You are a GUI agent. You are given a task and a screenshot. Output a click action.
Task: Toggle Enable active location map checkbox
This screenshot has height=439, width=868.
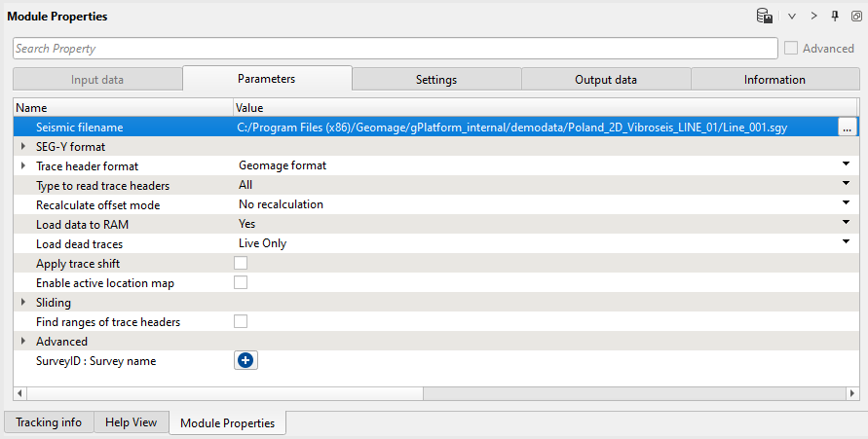point(241,282)
